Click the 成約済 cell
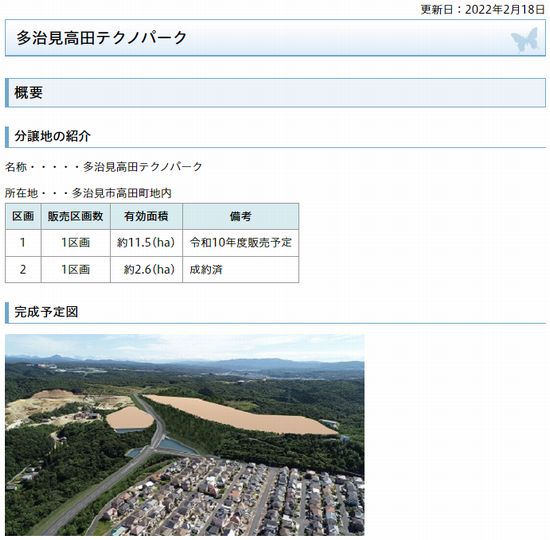 click(x=241, y=269)
